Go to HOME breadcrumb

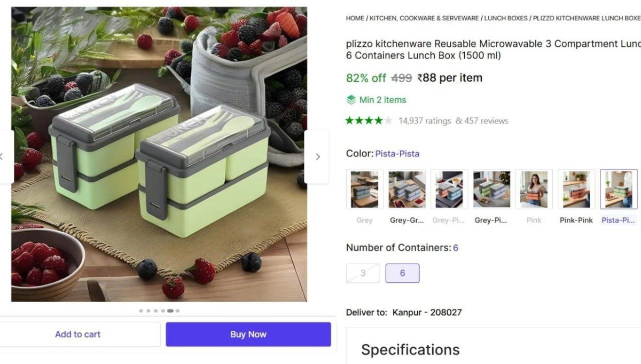coord(355,18)
